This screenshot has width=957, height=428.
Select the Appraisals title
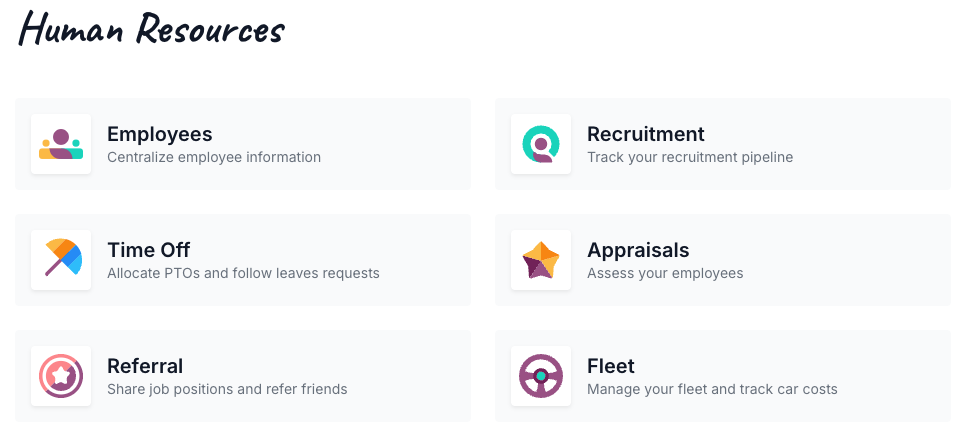pyautogui.click(x=638, y=250)
